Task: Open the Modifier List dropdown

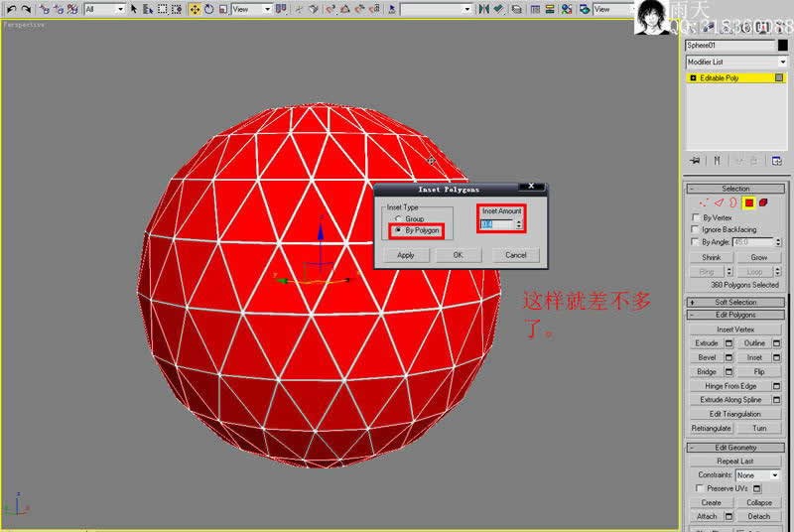Action: click(735, 62)
